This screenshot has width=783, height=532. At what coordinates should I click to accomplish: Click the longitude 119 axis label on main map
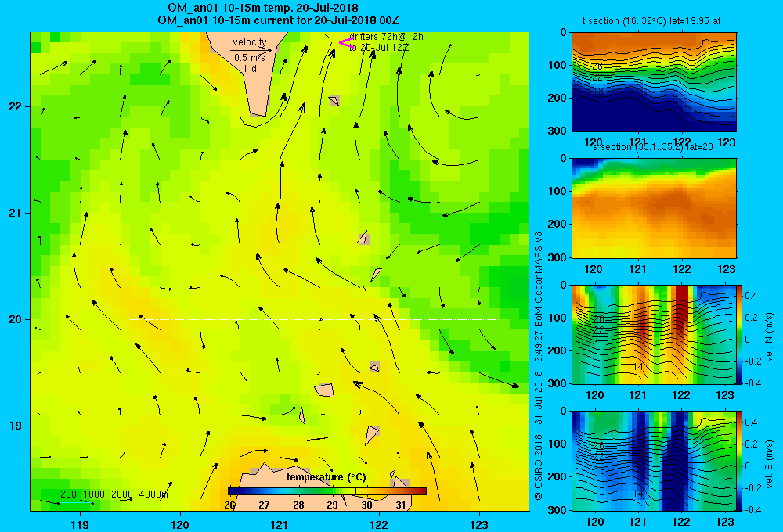80,524
